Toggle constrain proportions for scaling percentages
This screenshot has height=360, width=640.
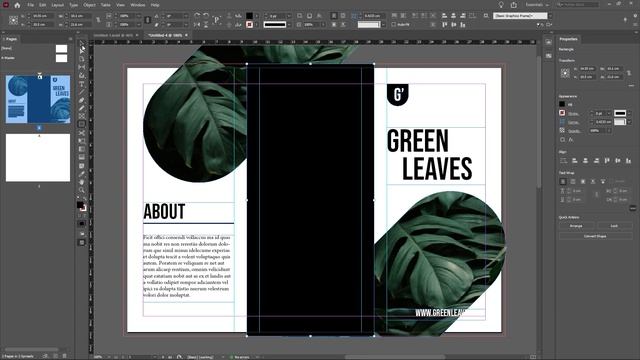(148, 20)
